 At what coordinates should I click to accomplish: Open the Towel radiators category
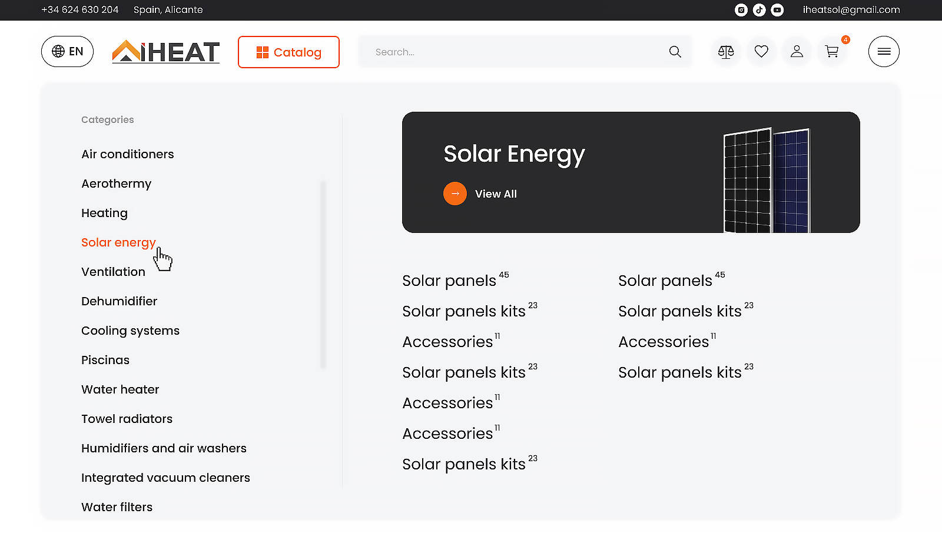point(127,419)
